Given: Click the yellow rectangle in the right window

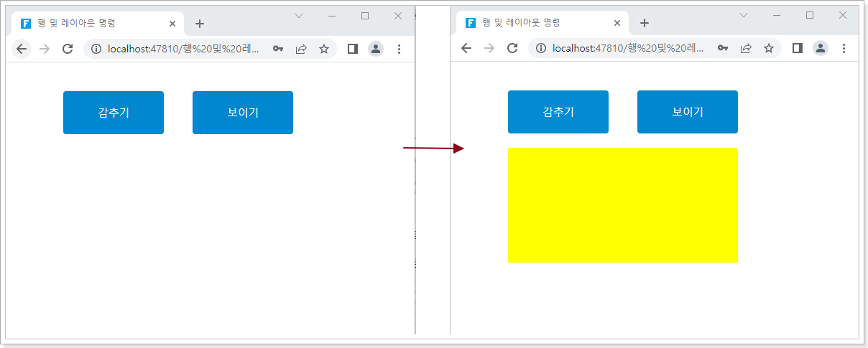Looking at the screenshot, I should tap(622, 205).
